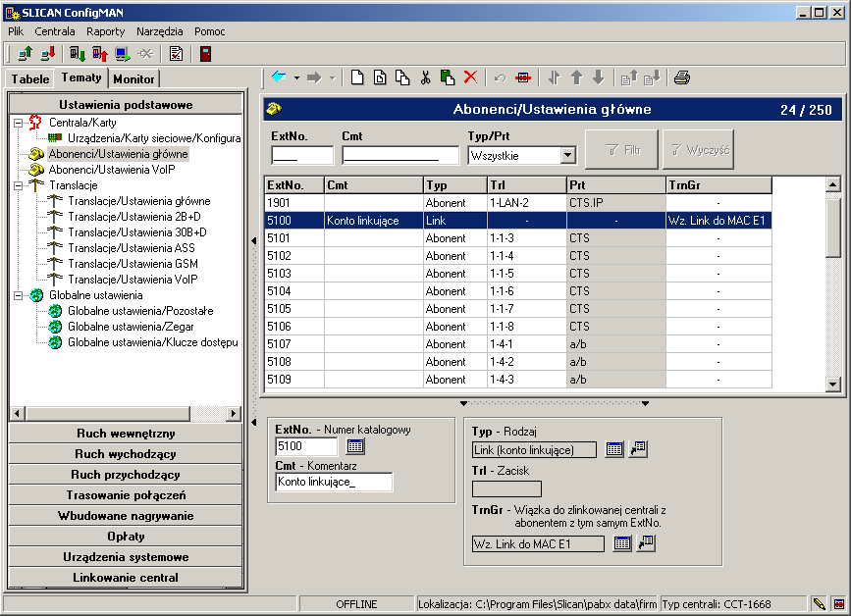Click the red X delete icon

pos(470,77)
